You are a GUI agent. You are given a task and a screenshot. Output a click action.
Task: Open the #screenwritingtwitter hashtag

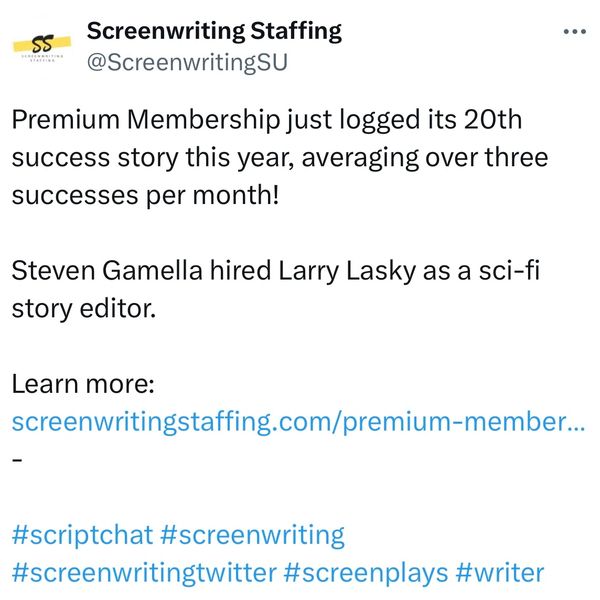pos(143,572)
